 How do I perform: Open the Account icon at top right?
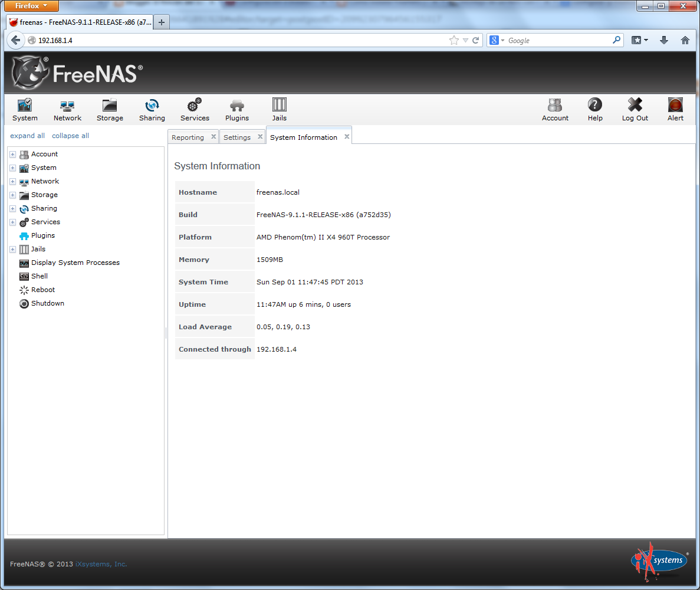[x=555, y=109]
